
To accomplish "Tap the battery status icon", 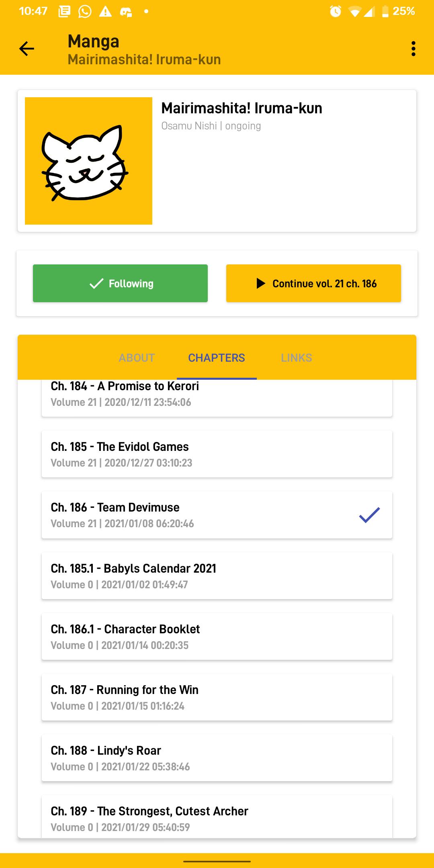I will (x=385, y=12).
